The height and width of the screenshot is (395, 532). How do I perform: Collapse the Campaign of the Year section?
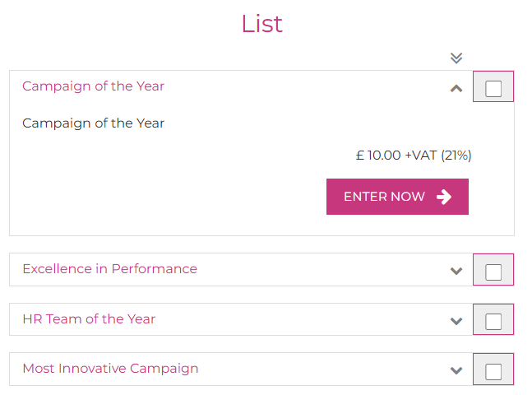pyautogui.click(x=456, y=88)
